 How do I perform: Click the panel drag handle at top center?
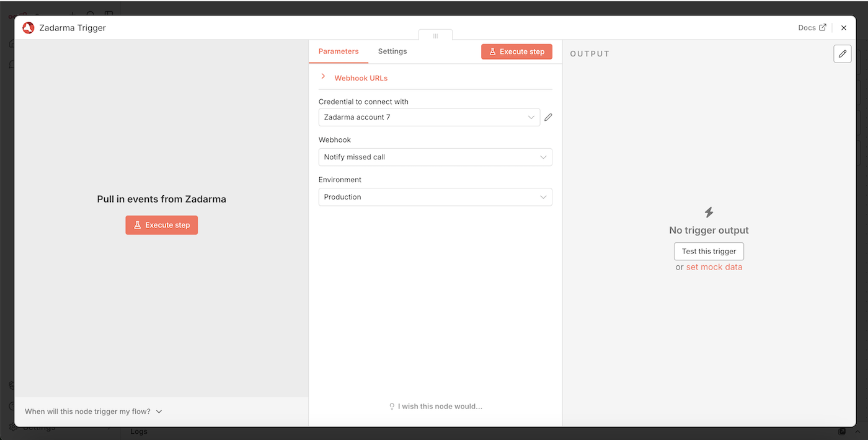pyautogui.click(x=435, y=35)
